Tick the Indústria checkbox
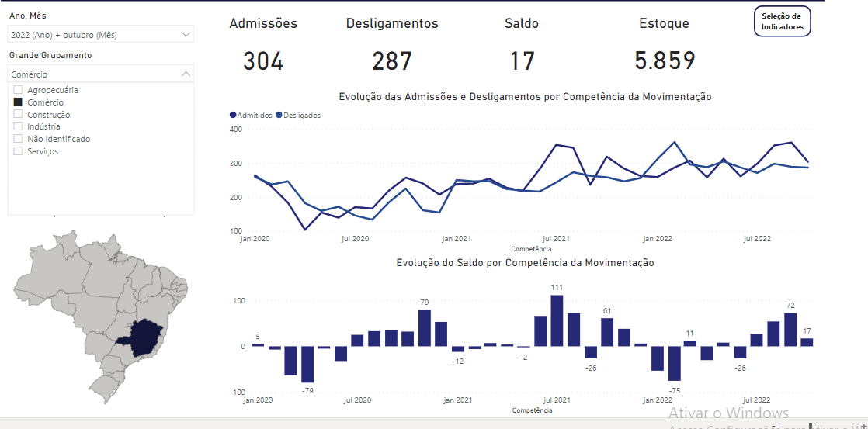Image resolution: width=868 pixels, height=429 pixels. (18, 126)
